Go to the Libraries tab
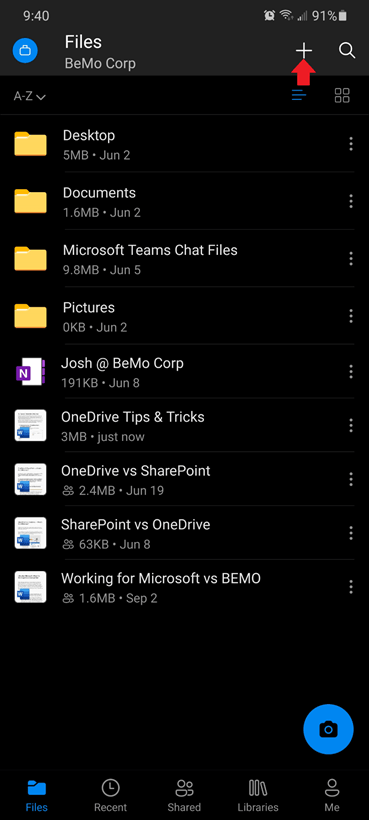The width and height of the screenshot is (369, 820). (258, 796)
